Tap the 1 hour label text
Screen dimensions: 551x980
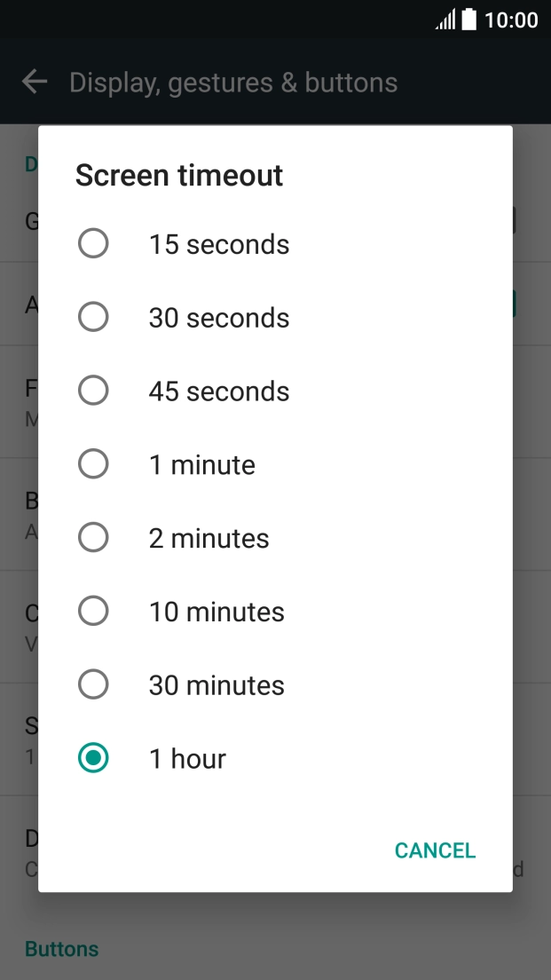[187, 758]
